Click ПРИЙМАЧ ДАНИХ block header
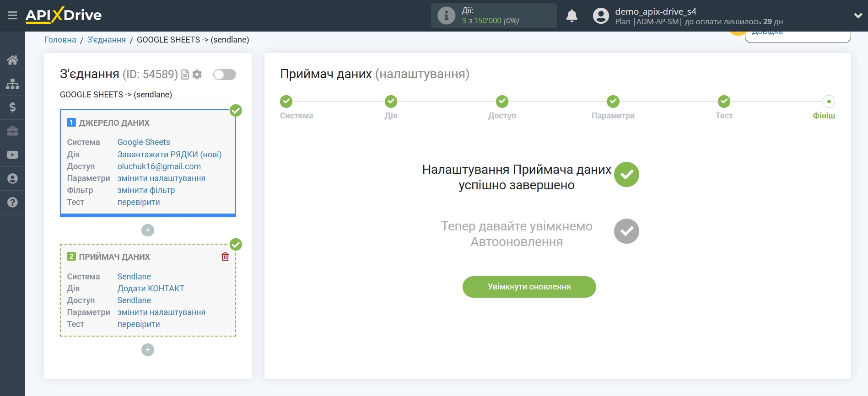The image size is (868, 396). pyautogui.click(x=114, y=257)
